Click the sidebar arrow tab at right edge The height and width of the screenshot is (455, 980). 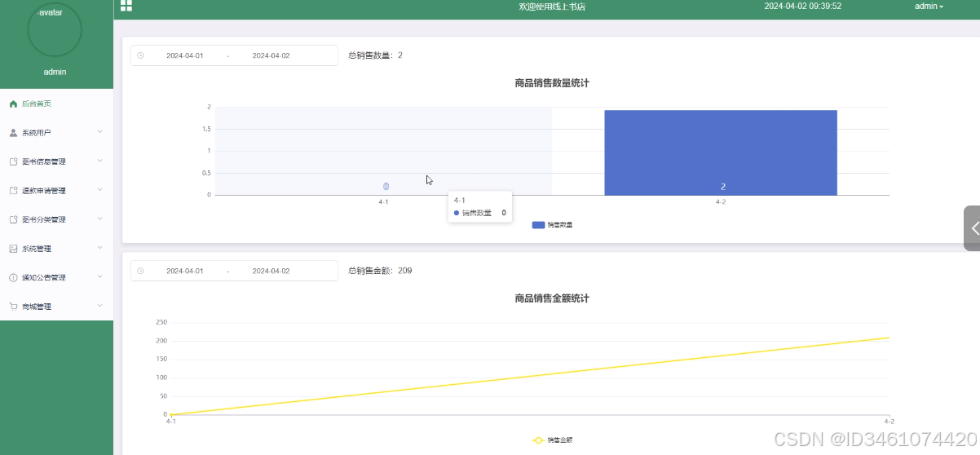tap(972, 228)
